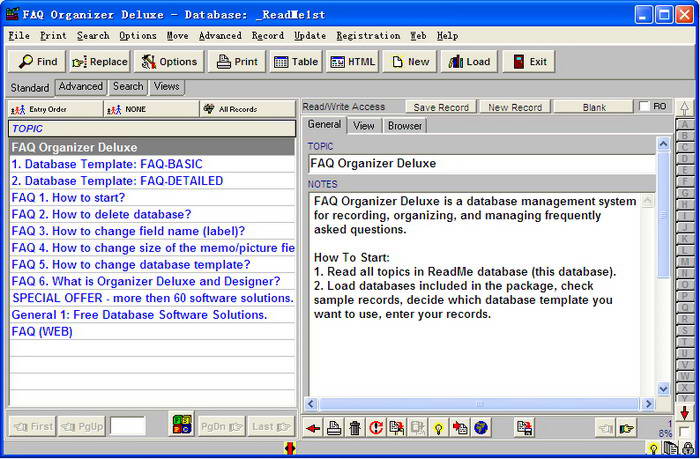Switch to the Advanced toolbar tab
The width and height of the screenshot is (700, 459).
pyautogui.click(x=81, y=87)
